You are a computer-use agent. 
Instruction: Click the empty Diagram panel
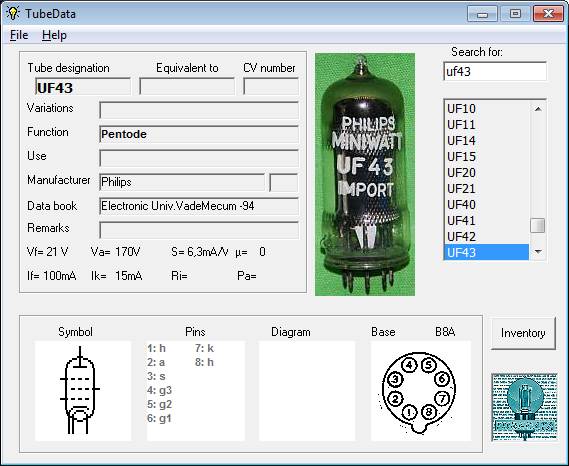tap(307, 391)
